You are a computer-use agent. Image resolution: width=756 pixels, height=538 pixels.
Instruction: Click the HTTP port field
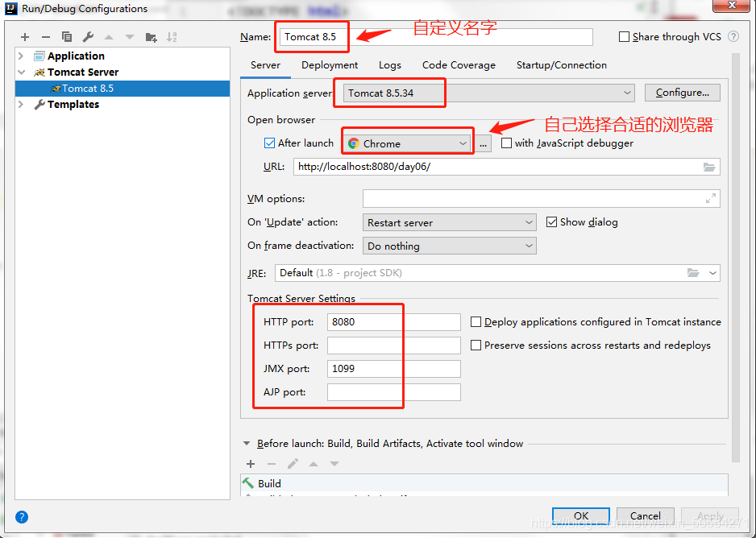click(x=394, y=322)
